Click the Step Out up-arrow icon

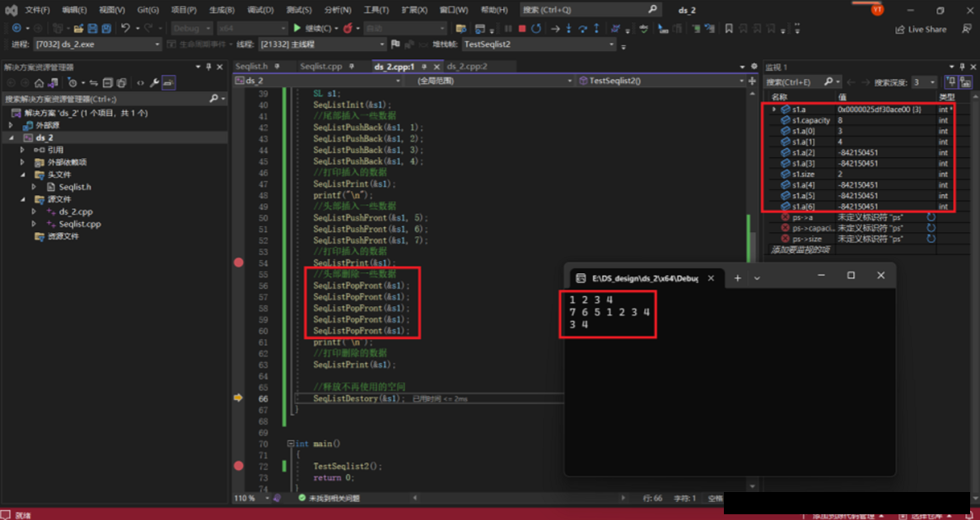[596, 28]
